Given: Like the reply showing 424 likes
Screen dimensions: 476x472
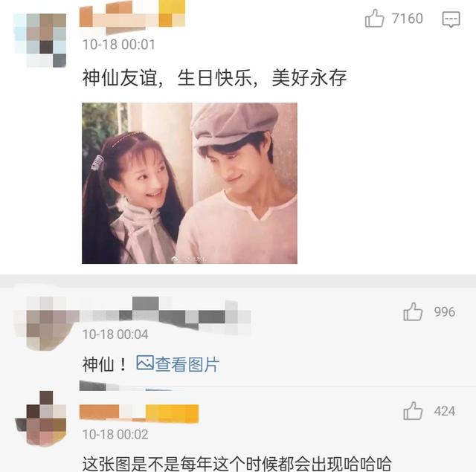Looking at the screenshot, I should (x=413, y=411).
